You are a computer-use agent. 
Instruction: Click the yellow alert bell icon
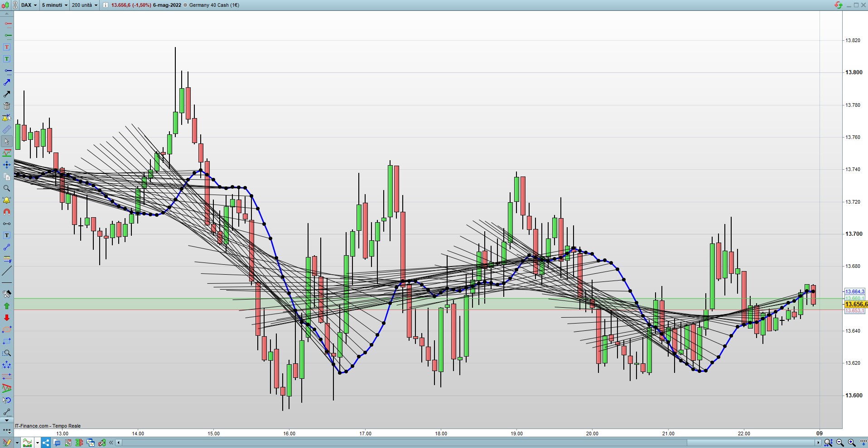coord(7,200)
